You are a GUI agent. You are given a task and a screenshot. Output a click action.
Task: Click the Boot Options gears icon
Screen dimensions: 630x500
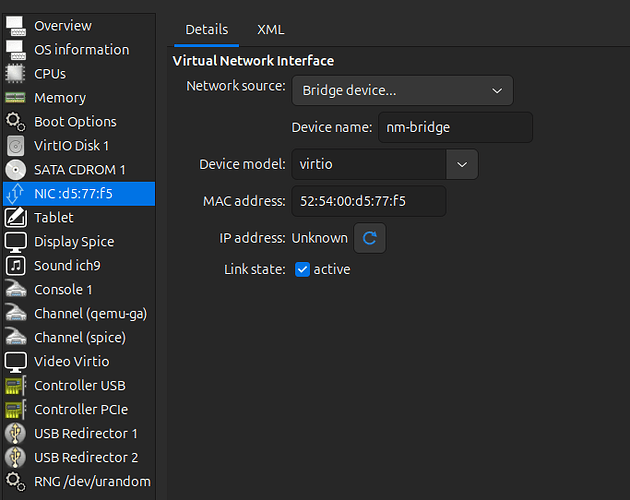[16, 122]
